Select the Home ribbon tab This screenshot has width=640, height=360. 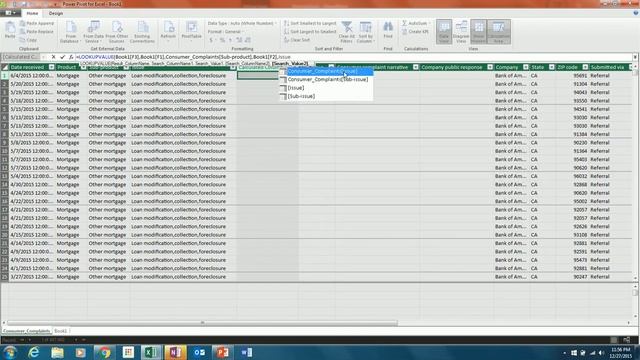[32, 13]
